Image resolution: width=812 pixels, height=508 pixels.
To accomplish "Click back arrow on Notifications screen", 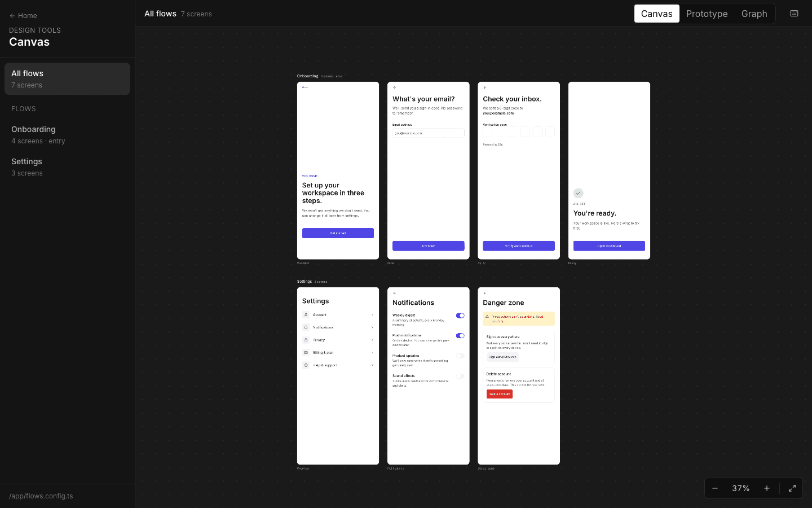I will click(x=395, y=293).
